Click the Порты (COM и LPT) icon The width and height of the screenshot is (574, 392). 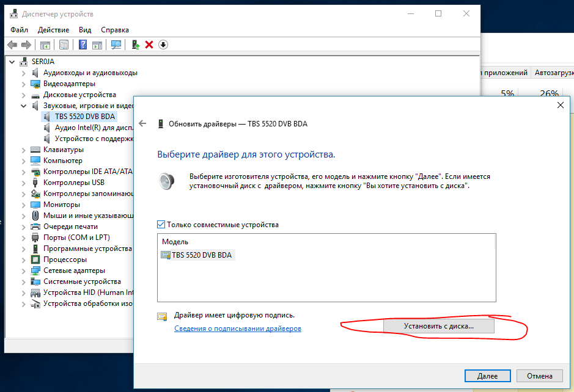(35, 238)
